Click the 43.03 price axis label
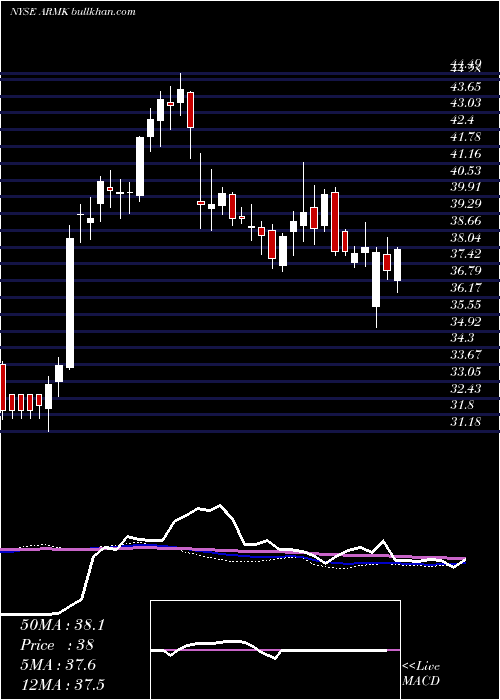The height and width of the screenshot is (700, 500). (465, 103)
